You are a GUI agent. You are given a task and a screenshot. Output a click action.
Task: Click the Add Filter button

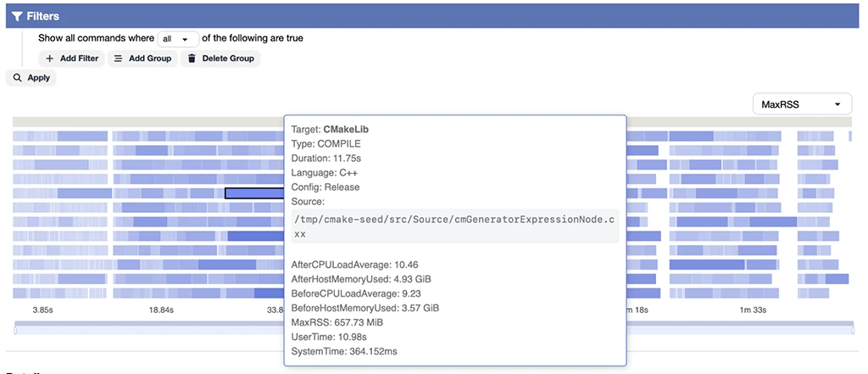(71, 59)
